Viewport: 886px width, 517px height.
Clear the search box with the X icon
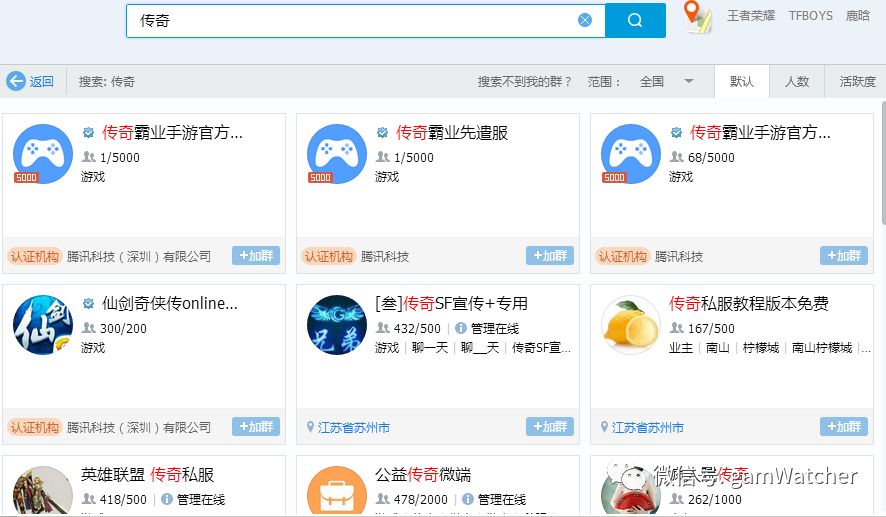tap(585, 20)
